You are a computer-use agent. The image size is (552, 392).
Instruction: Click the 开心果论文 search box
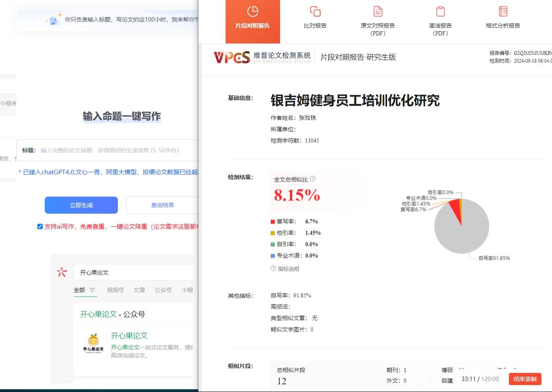pos(134,272)
